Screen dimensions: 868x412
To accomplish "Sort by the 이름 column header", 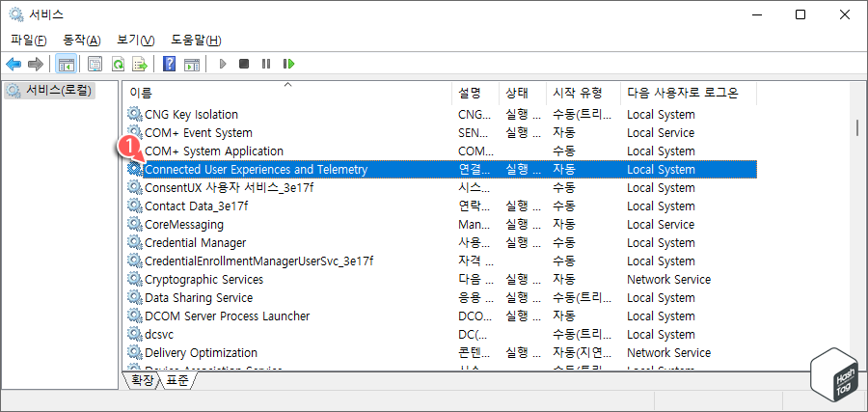I will [286, 93].
